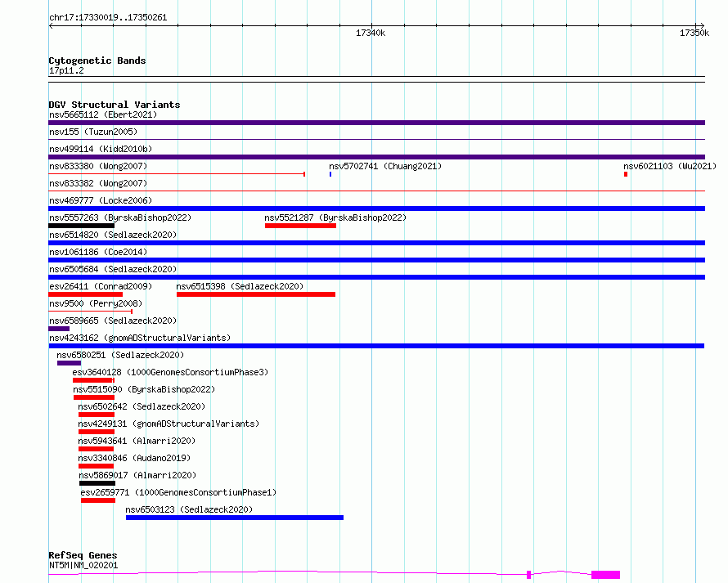
Task: Click the nsv1061186 (Coe2014) label
Action: pos(98,252)
